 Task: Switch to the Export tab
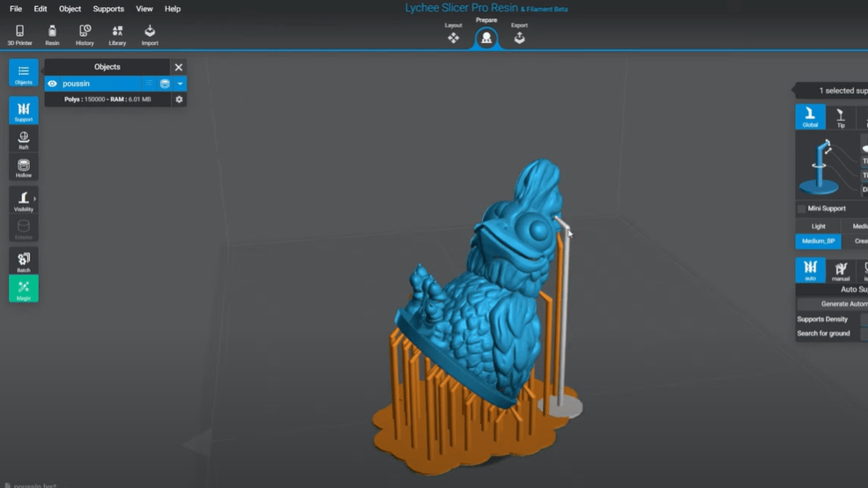click(519, 35)
